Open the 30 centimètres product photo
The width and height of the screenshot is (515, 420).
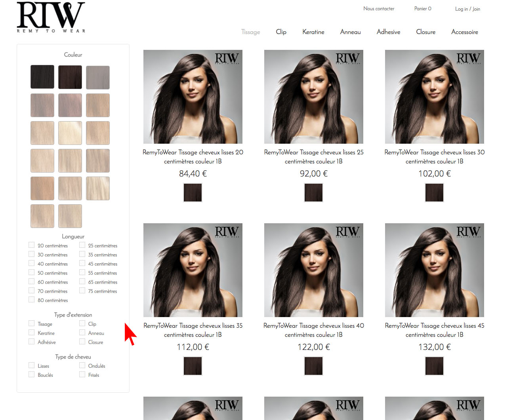tap(435, 97)
